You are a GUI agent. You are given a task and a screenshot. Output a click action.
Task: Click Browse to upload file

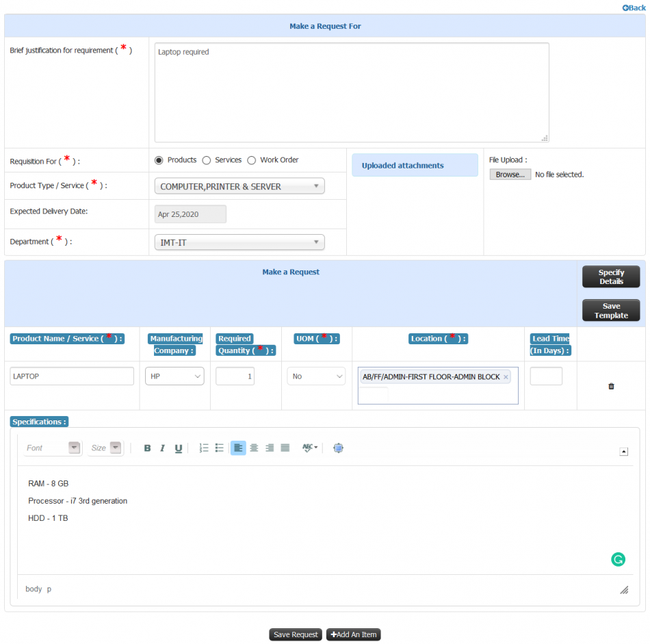coord(510,175)
